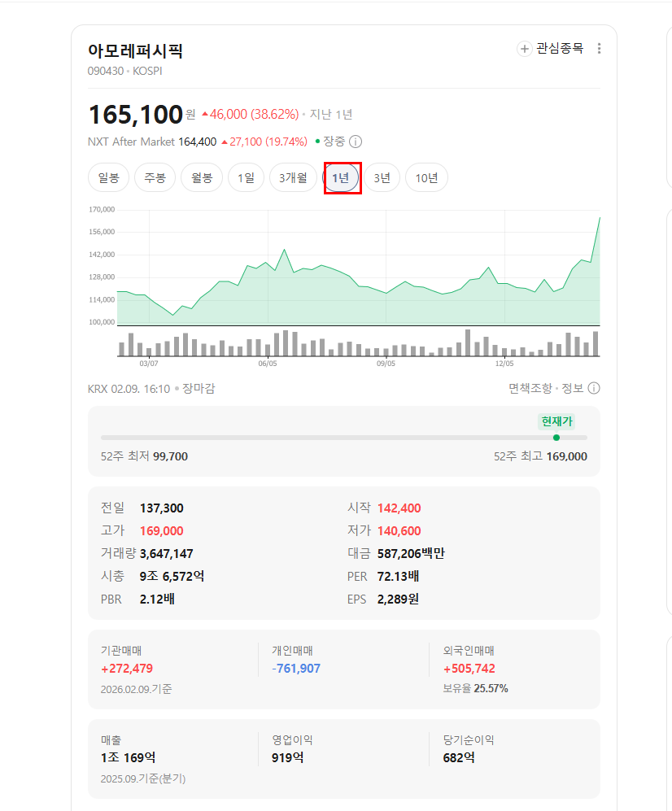Image resolution: width=672 pixels, height=811 pixels.
Task: Switch chart to the 1일 period
Action: click(x=247, y=178)
